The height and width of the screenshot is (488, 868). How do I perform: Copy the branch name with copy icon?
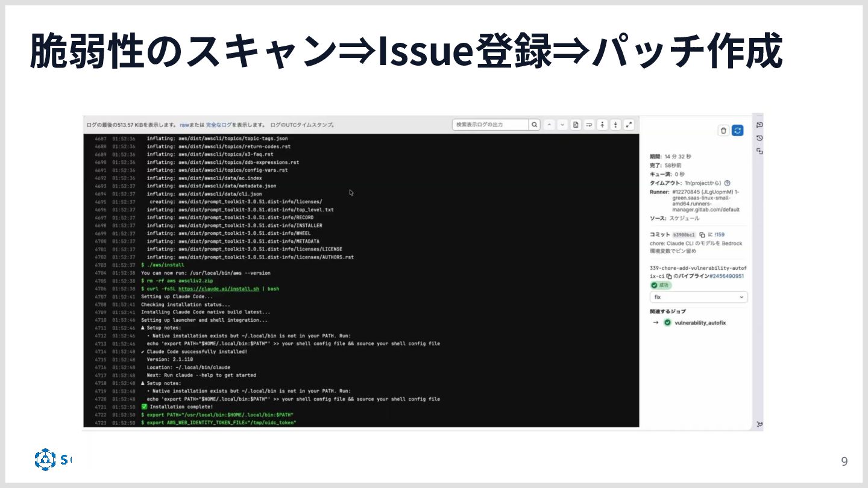coord(669,277)
